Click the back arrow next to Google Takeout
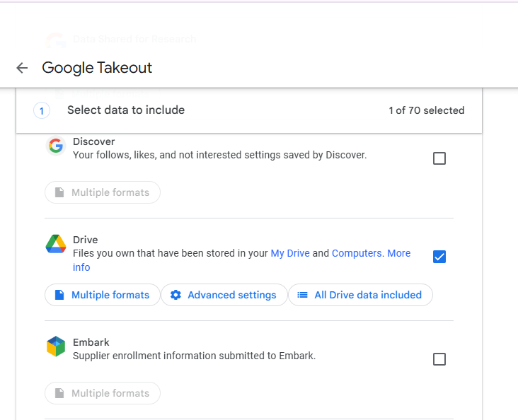This screenshot has width=518, height=420. tap(22, 68)
